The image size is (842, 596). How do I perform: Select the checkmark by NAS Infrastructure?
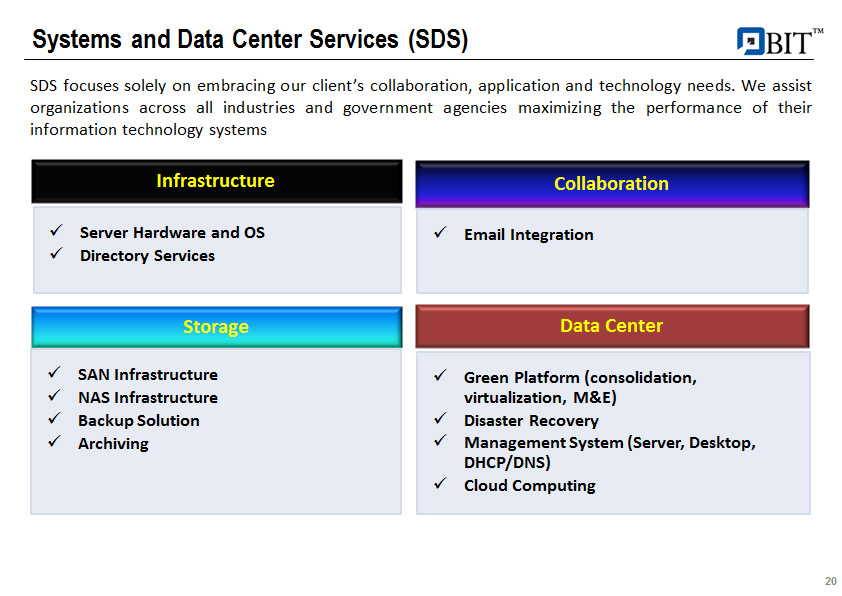tap(54, 397)
